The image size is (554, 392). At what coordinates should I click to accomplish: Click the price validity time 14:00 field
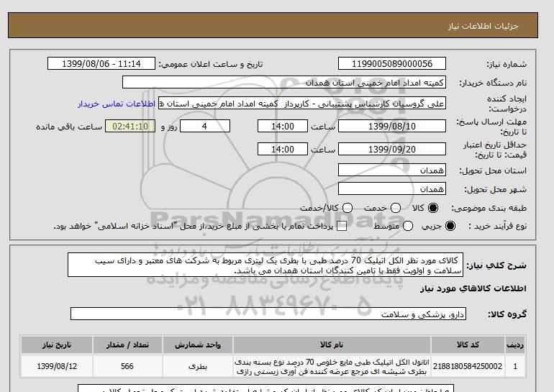pos(283,149)
